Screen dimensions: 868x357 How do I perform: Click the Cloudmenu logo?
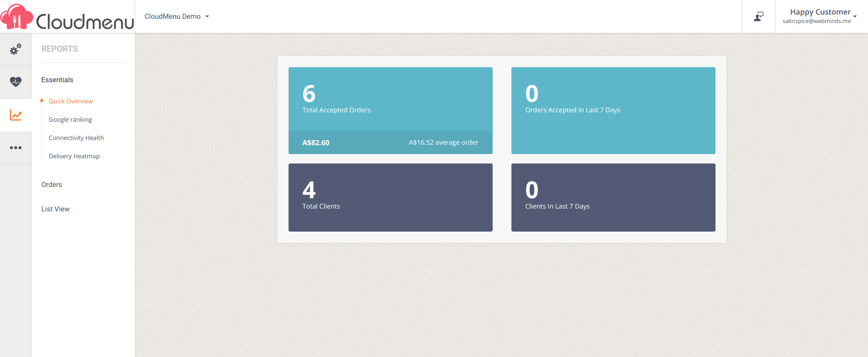coord(67,17)
